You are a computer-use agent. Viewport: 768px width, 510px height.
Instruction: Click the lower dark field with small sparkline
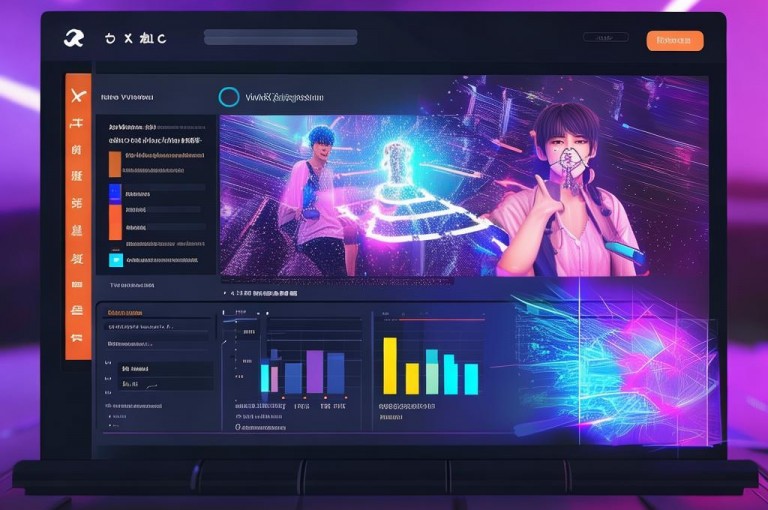click(166, 384)
